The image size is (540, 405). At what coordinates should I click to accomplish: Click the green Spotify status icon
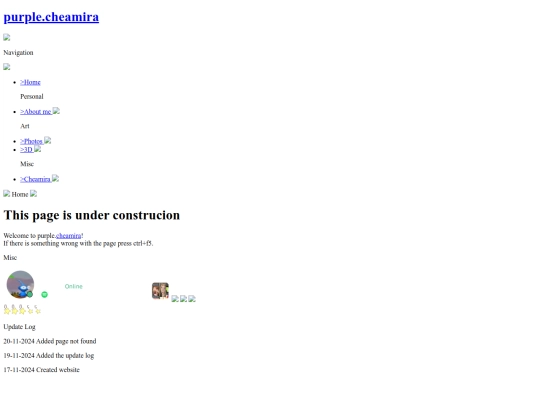[x=44, y=294]
